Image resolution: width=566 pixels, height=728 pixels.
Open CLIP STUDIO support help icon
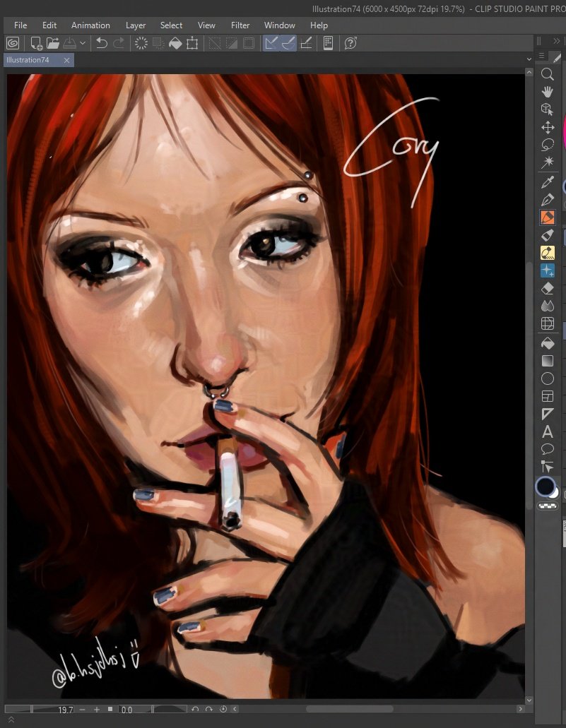pos(350,43)
